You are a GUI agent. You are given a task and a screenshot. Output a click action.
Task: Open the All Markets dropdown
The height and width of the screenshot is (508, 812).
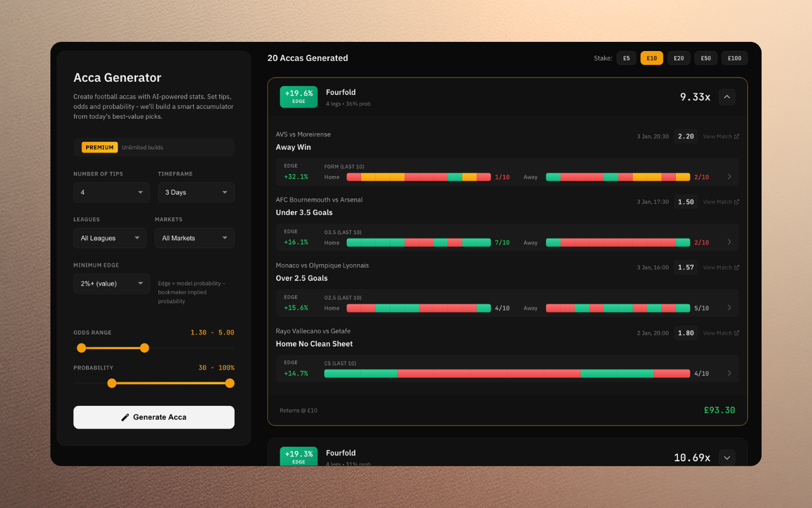pyautogui.click(x=194, y=238)
